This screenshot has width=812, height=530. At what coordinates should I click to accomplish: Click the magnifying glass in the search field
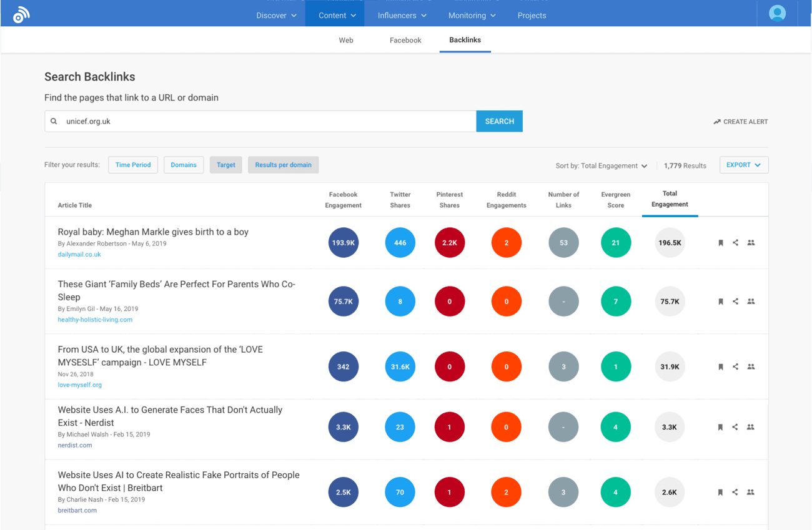tap(54, 120)
